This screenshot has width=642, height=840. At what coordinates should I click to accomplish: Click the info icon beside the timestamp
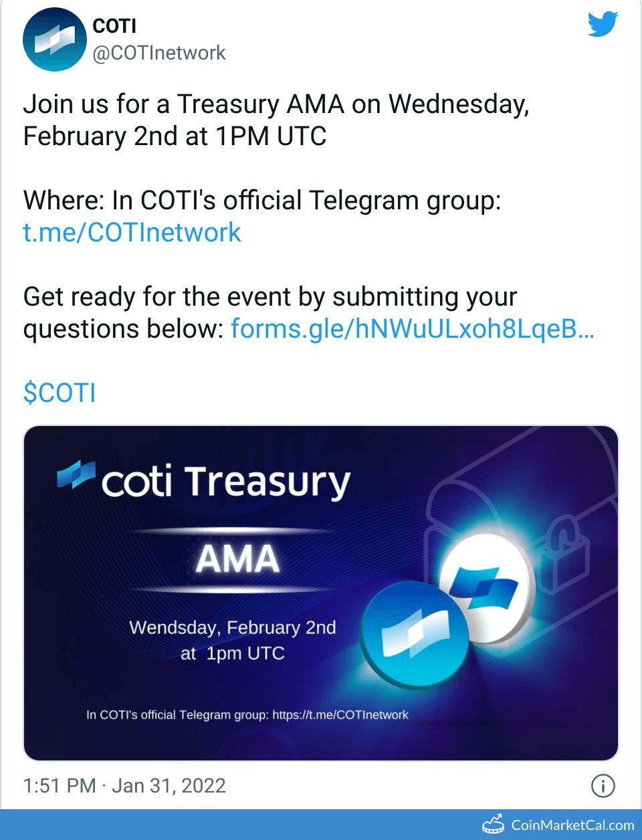603,786
